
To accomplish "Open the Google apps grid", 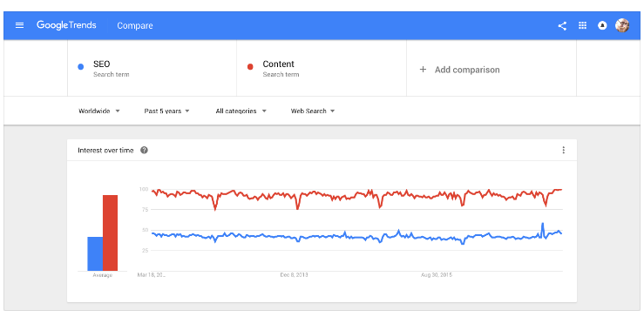I will point(582,25).
